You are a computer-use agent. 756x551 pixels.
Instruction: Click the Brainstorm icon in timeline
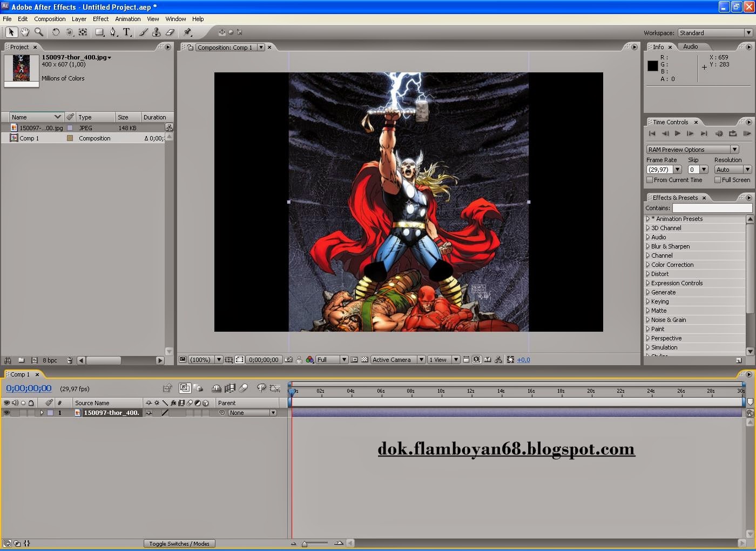coord(261,388)
